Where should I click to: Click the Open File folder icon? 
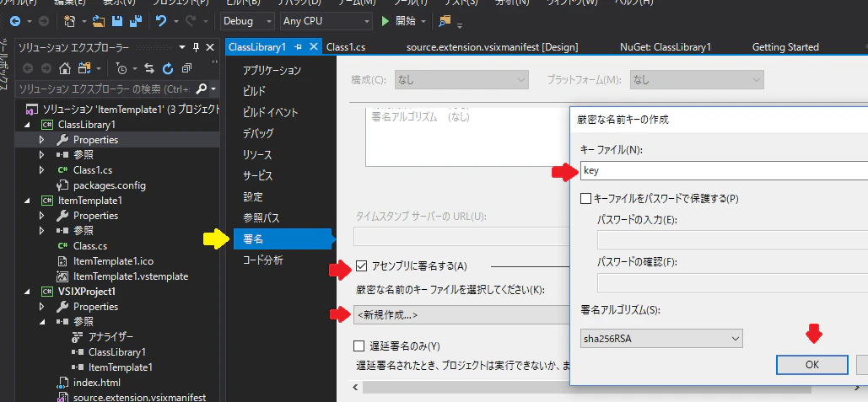99,22
